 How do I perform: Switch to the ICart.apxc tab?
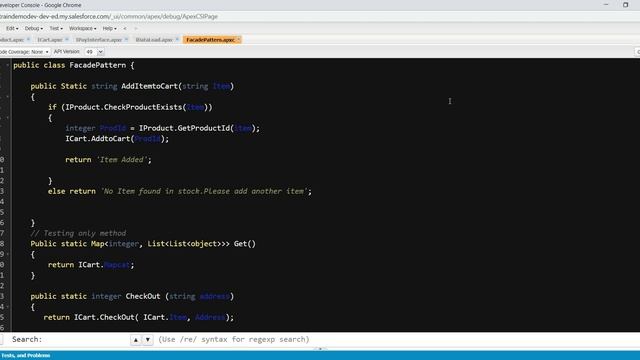coord(50,40)
